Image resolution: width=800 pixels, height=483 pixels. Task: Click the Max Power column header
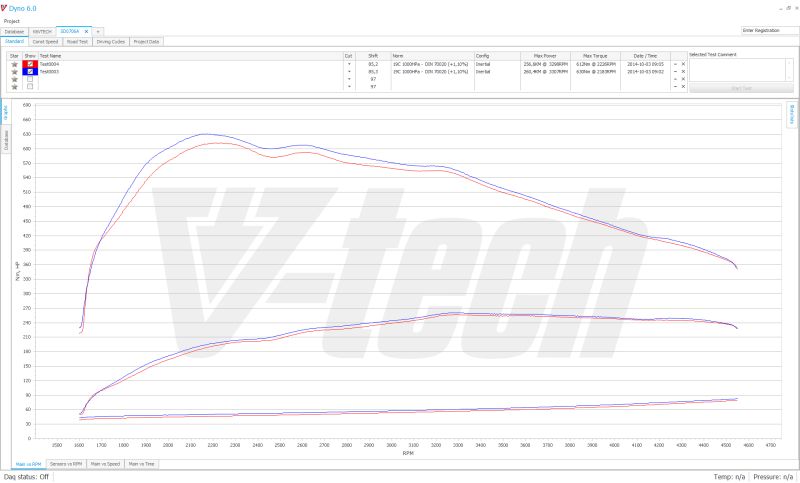pos(545,56)
